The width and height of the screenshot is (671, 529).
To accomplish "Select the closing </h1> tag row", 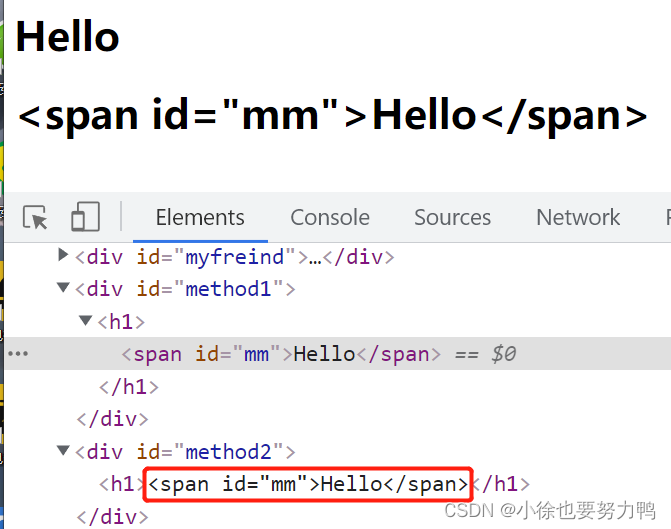I will tap(129, 387).
